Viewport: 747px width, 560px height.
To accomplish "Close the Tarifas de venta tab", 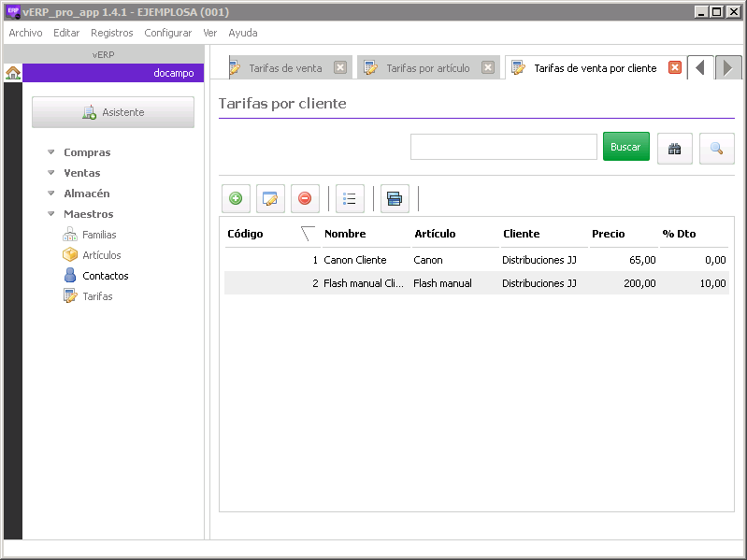I will click(x=340, y=67).
